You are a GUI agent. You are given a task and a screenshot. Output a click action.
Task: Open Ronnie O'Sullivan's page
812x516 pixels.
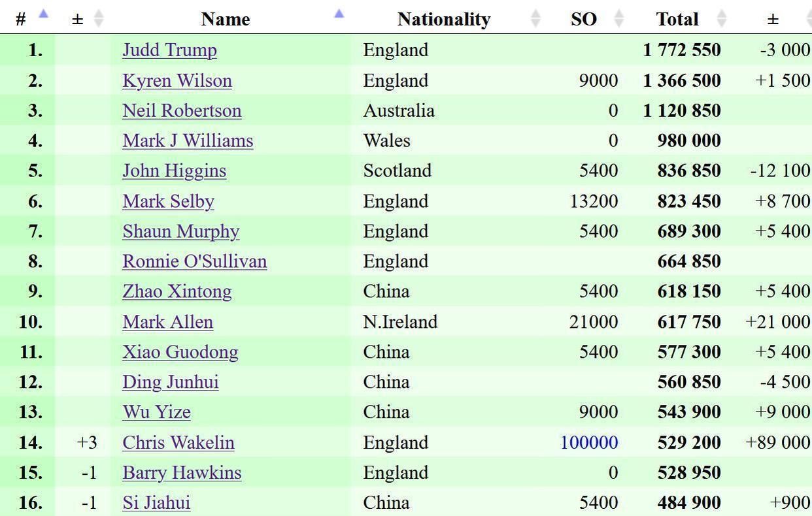pyautogui.click(x=194, y=261)
